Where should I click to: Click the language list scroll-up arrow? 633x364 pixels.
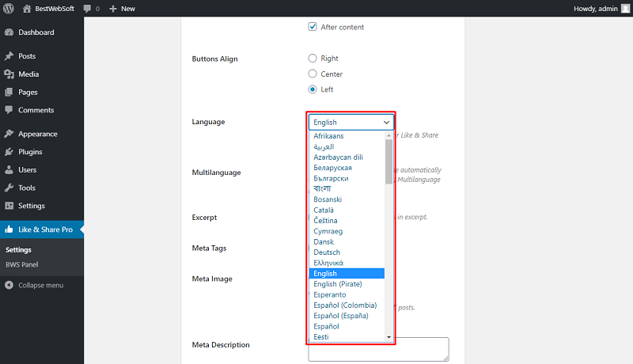pyautogui.click(x=389, y=135)
